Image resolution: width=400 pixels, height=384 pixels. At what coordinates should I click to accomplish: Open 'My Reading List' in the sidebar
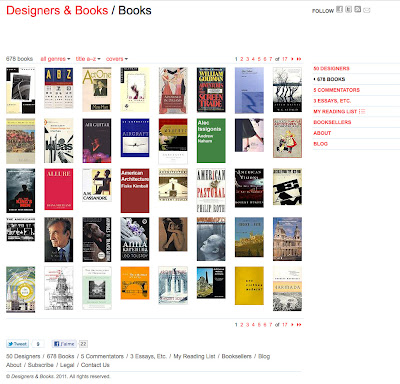click(335, 111)
